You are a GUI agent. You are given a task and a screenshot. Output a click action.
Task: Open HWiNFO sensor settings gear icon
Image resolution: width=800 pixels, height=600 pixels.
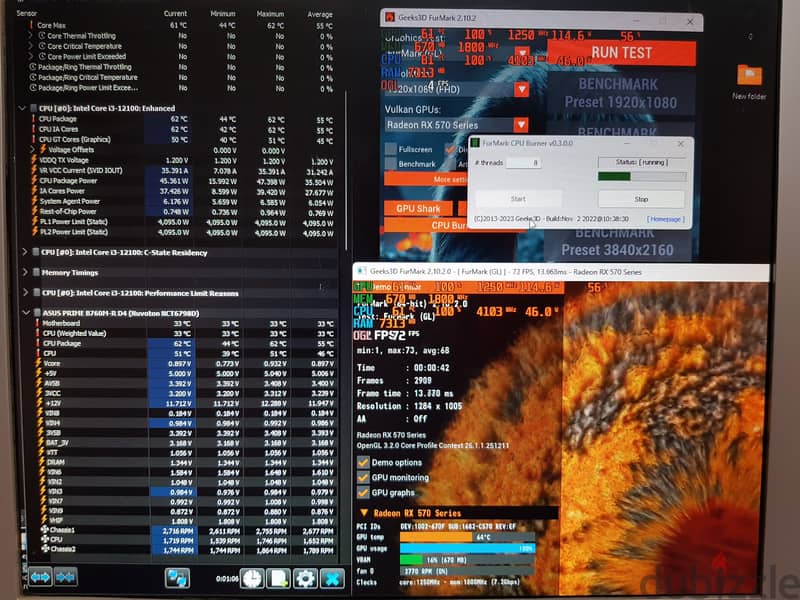[305, 579]
